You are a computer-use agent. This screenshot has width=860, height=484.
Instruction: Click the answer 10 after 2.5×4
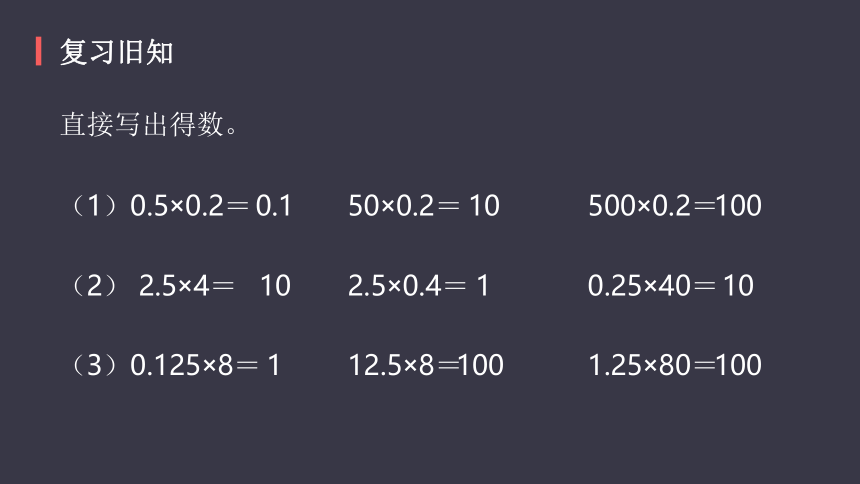(x=275, y=286)
